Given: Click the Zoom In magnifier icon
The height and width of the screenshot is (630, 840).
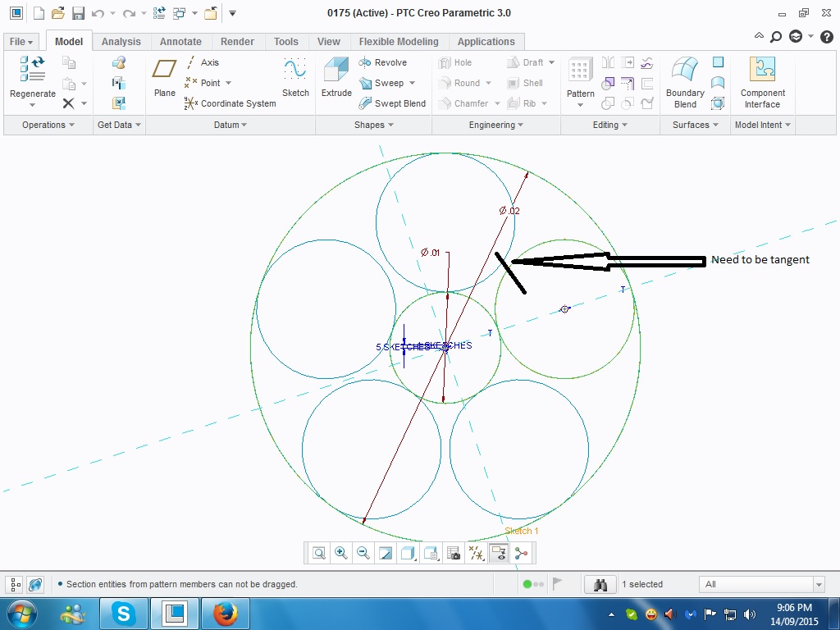Looking at the screenshot, I should (340, 553).
